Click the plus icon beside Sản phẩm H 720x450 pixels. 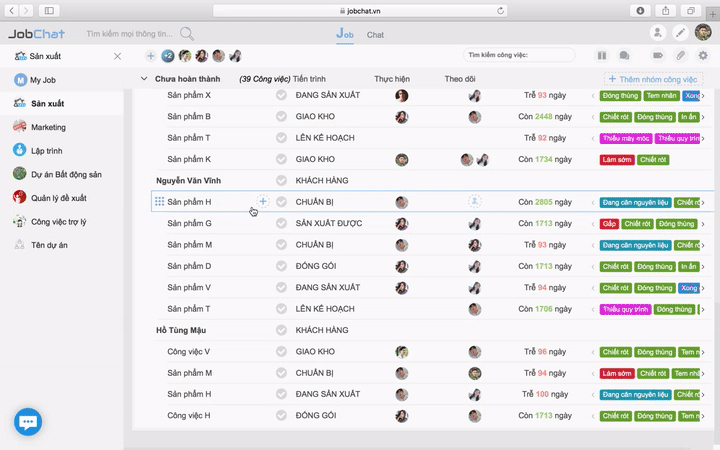click(x=263, y=202)
